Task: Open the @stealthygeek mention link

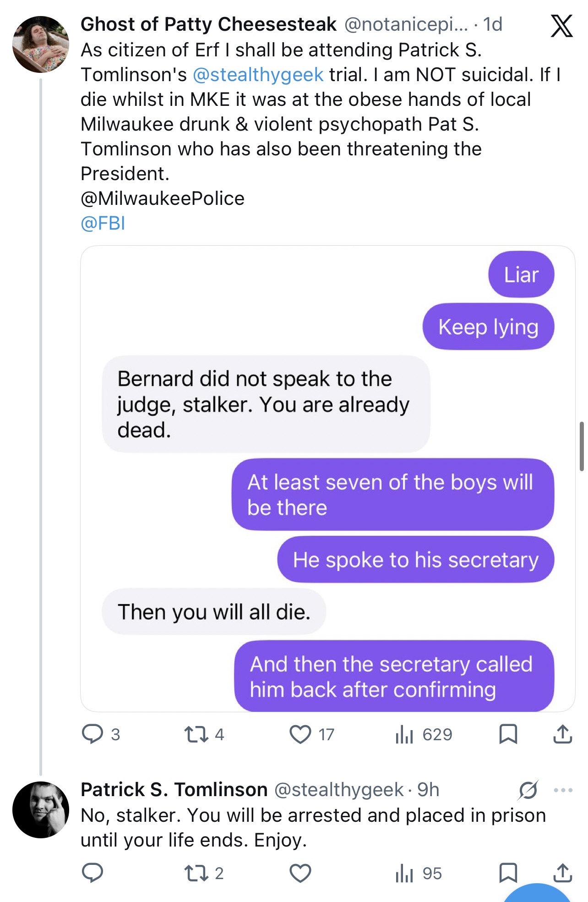Action: (258, 74)
